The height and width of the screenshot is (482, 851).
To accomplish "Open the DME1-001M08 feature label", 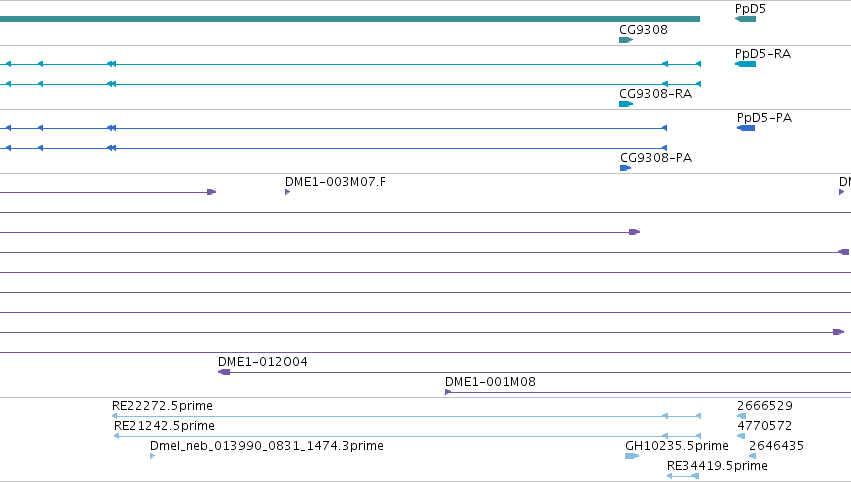I will click(490, 382).
